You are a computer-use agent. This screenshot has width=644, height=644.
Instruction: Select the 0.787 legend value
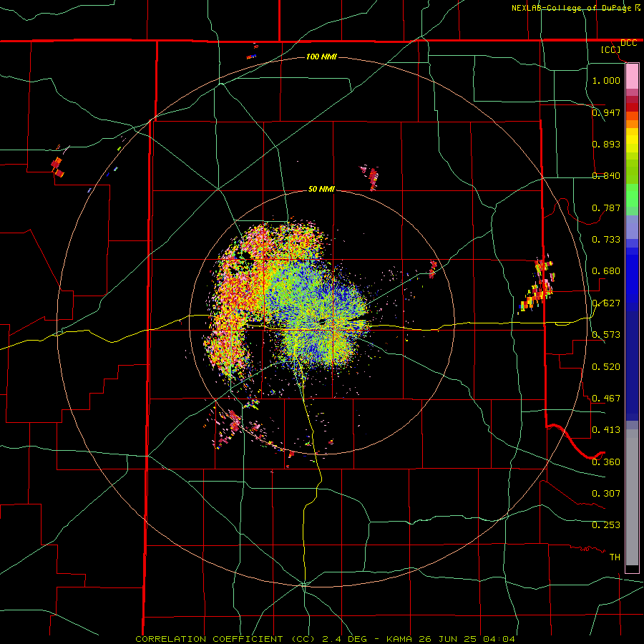[606, 208]
